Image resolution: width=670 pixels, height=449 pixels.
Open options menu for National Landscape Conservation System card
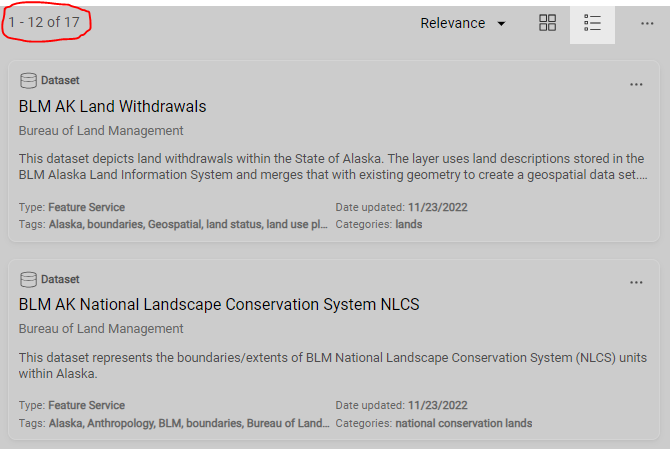pyautogui.click(x=636, y=282)
